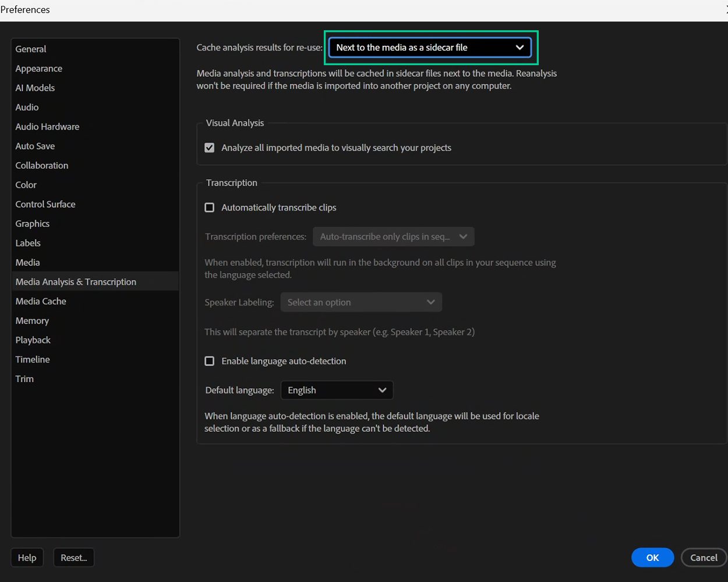
Task: Close the Preferences window
Action: click(726, 9)
